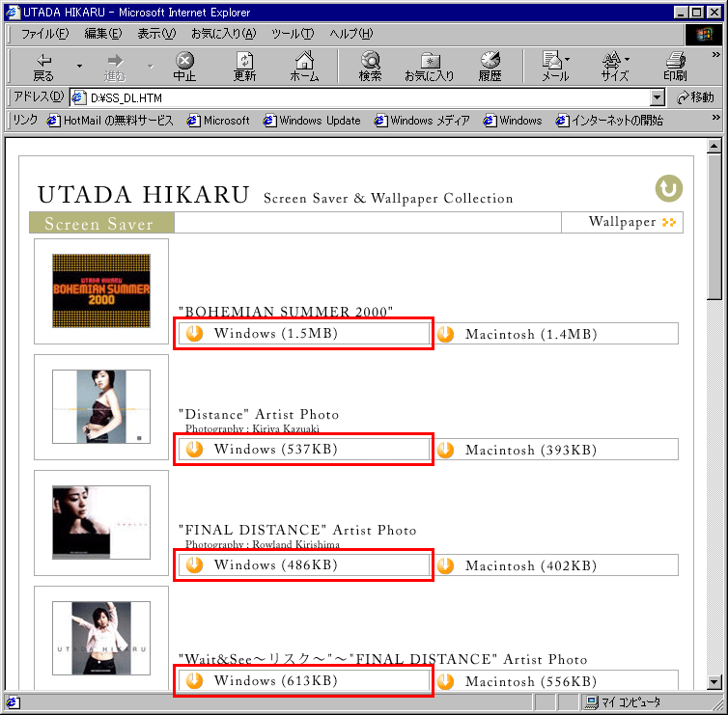Viewport: 728px width, 715px height.
Task: Open the お気に入り(A) menu
Action: [223, 34]
